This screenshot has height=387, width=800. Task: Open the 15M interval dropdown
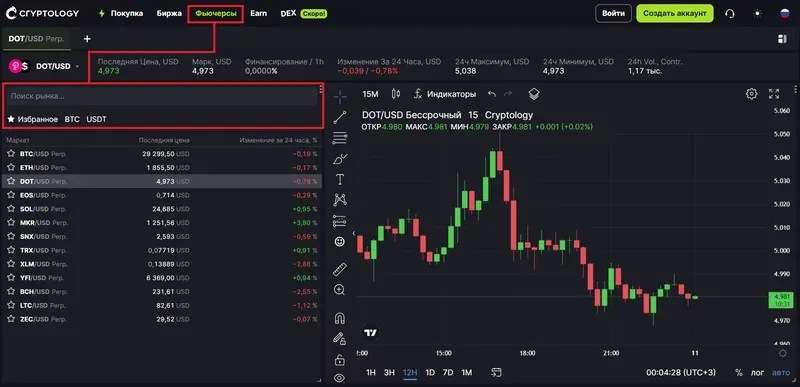(370, 94)
